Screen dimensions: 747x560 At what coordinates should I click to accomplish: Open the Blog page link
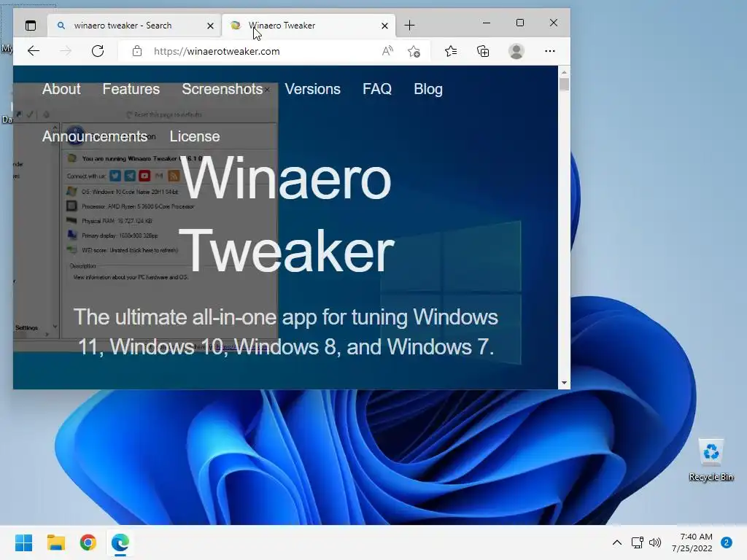pos(428,89)
